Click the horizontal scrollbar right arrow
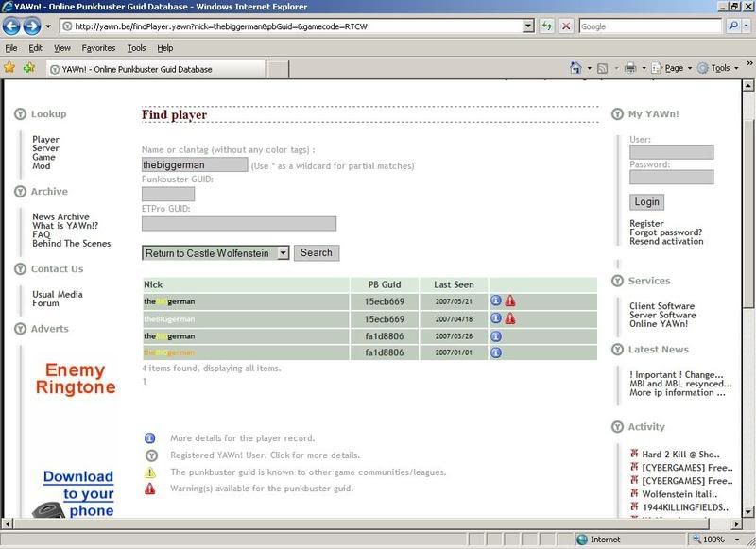Screen dimensions: 756x549 pyautogui.click(x=736, y=523)
